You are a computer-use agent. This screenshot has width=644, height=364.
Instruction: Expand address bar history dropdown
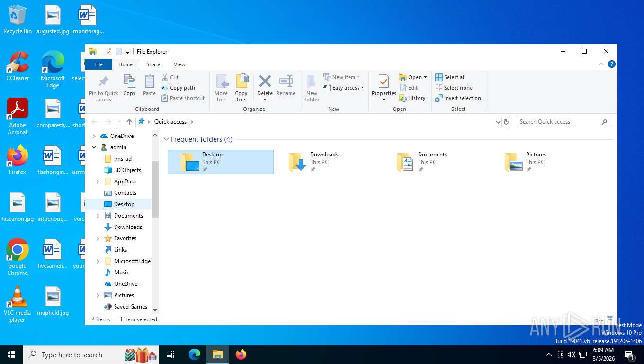coord(498,122)
